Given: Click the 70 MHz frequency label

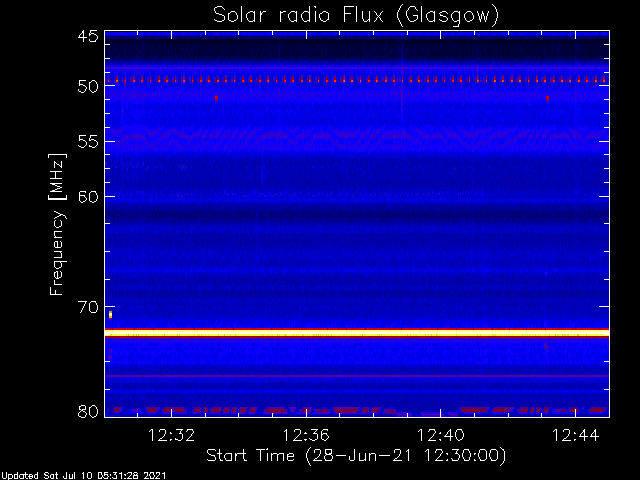Looking at the screenshot, I should pos(88,307).
